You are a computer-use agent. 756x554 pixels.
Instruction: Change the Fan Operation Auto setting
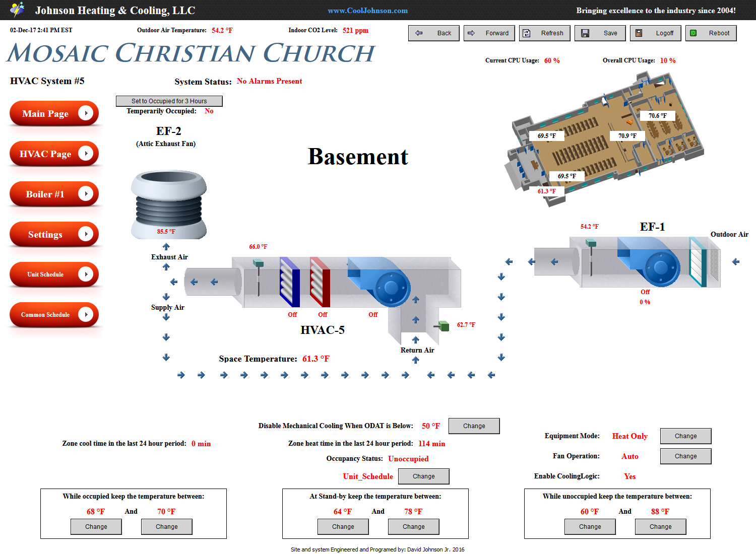pos(685,456)
